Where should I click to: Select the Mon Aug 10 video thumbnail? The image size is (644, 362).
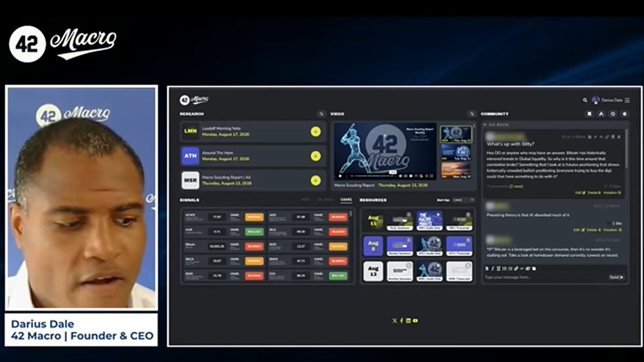click(x=456, y=170)
